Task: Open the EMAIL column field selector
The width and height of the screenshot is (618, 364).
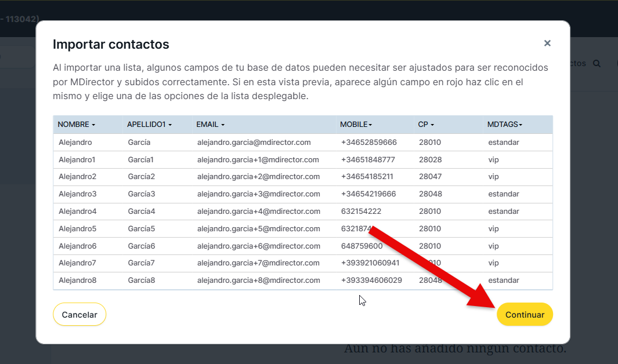Action: 210,125
